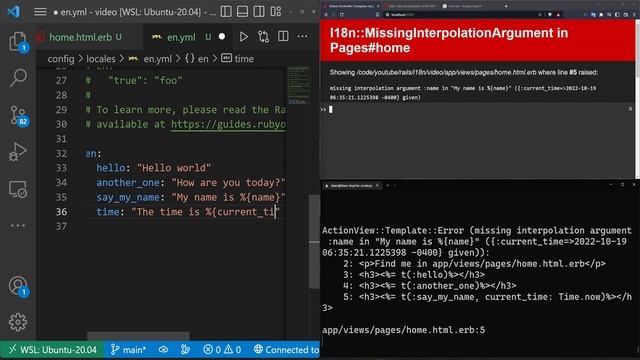Open a new browser tab with plus
This screenshot has height=360, width=640.
click(506, 6)
